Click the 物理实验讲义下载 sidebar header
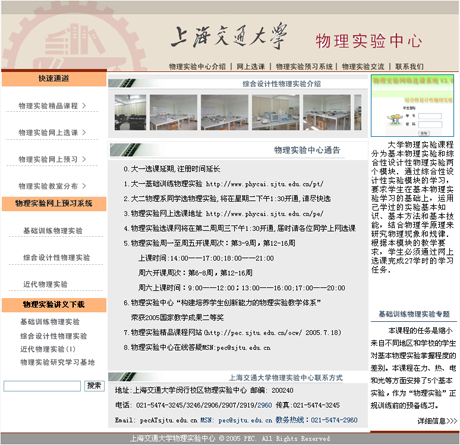The height and width of the screenshot is (445, 460). click(54, 305)
